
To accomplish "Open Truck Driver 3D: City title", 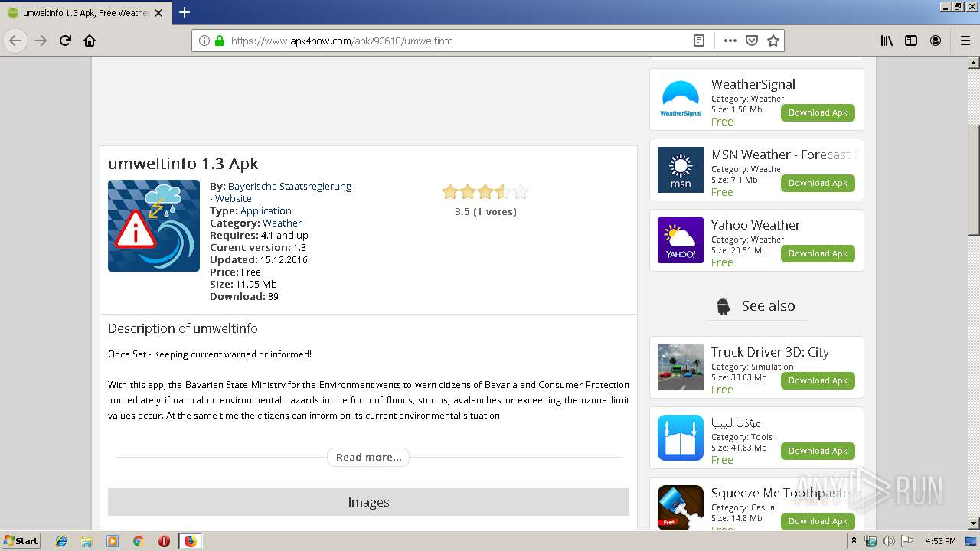I will pyautogui.click(x=770, y=352).
